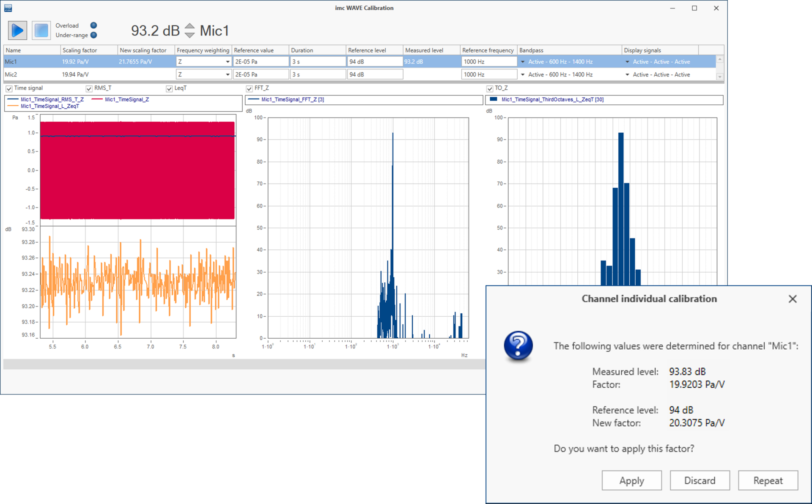Uncheck the Time signal checkbox
Image resolution: width=812 pixels, height=504 pixels.
(x=9, y=89)
